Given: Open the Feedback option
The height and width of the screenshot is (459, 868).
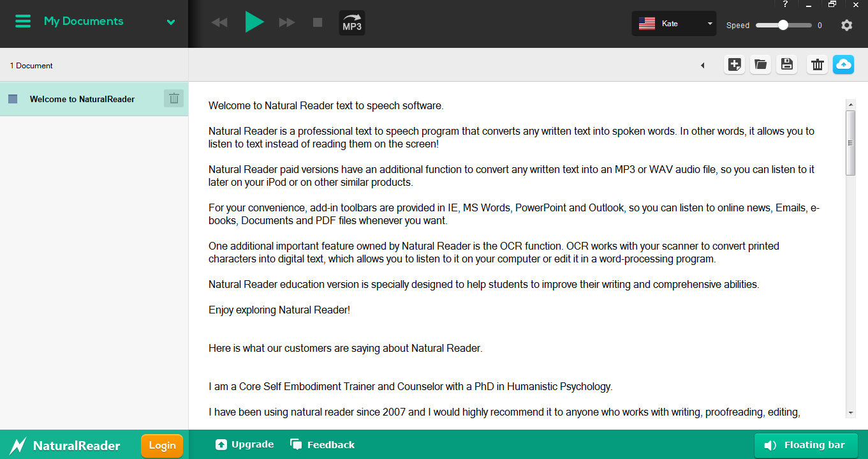Looking at the screenshot, I should tap(322, 444).
